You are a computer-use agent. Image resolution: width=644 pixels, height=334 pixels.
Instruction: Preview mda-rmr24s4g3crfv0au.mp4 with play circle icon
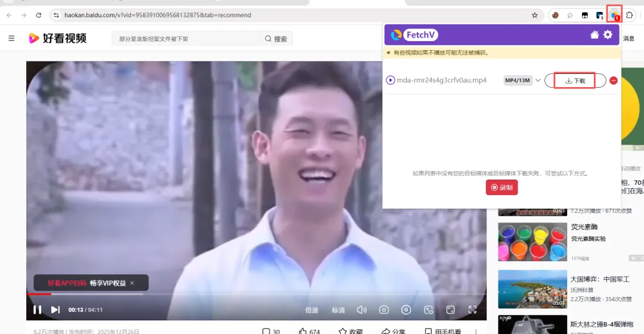pos(390,80)
